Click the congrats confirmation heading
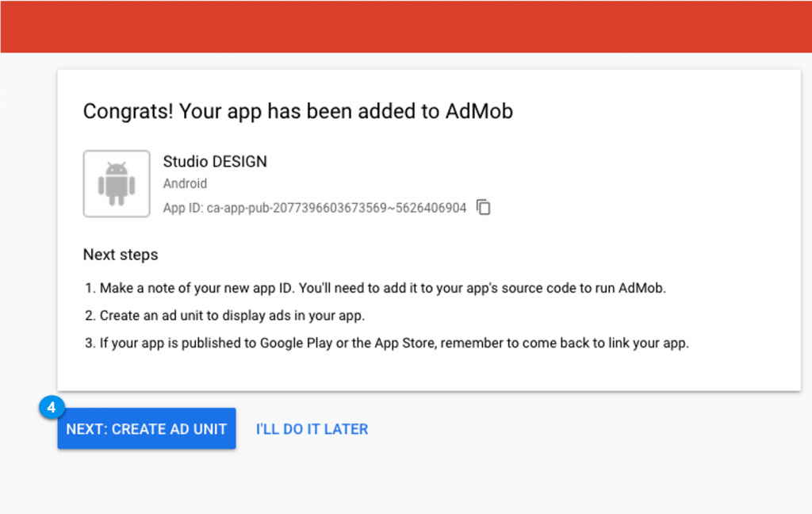 click(297, 111)
